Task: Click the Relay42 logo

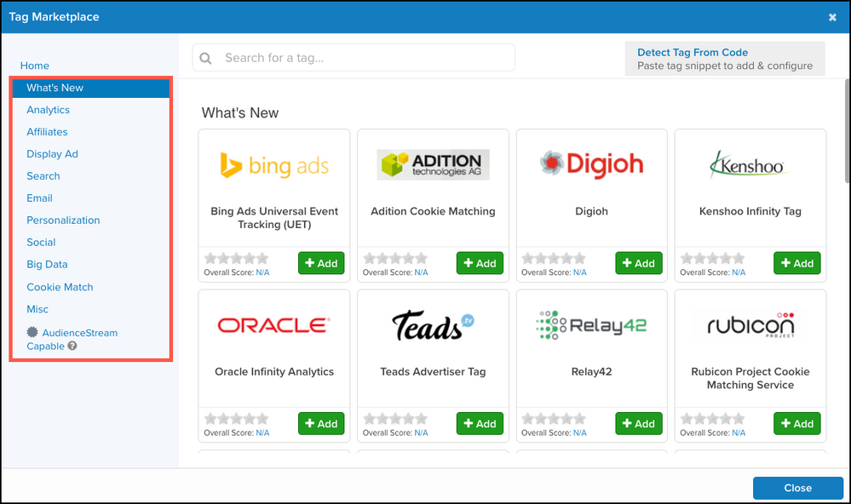Action: click(x=591, y=324)
